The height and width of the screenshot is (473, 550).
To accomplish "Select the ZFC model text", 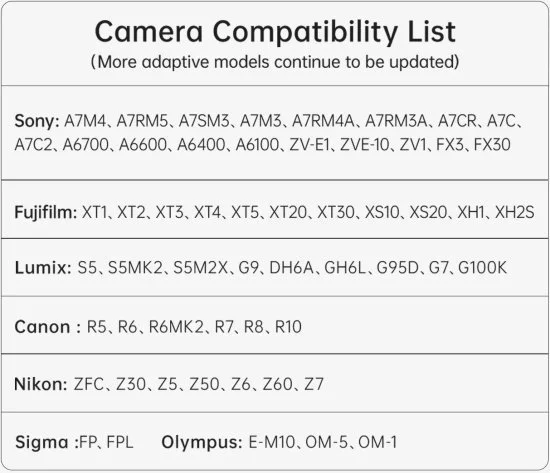I will coord(89,384).
